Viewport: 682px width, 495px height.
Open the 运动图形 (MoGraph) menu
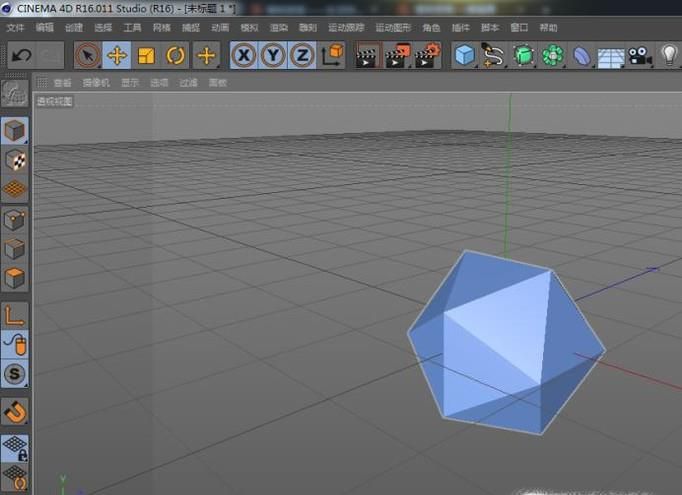[x=393, y=28]
